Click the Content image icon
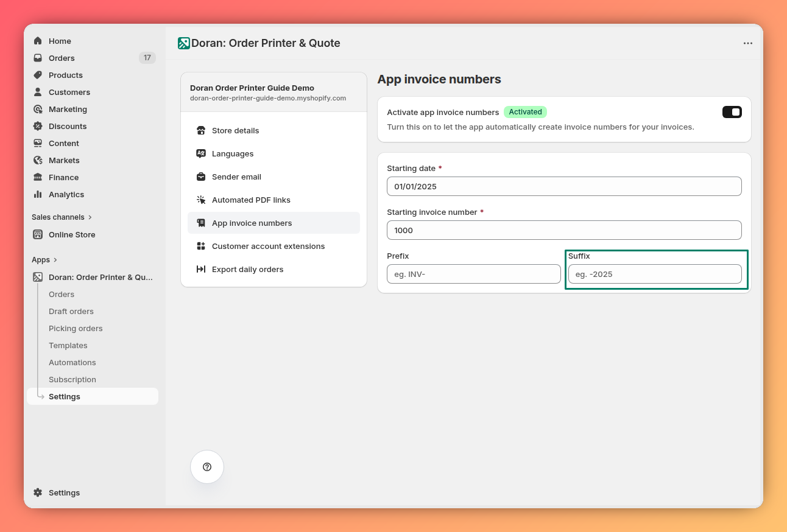This screenshot has width=787, height=532. click(x=38, y=143)
